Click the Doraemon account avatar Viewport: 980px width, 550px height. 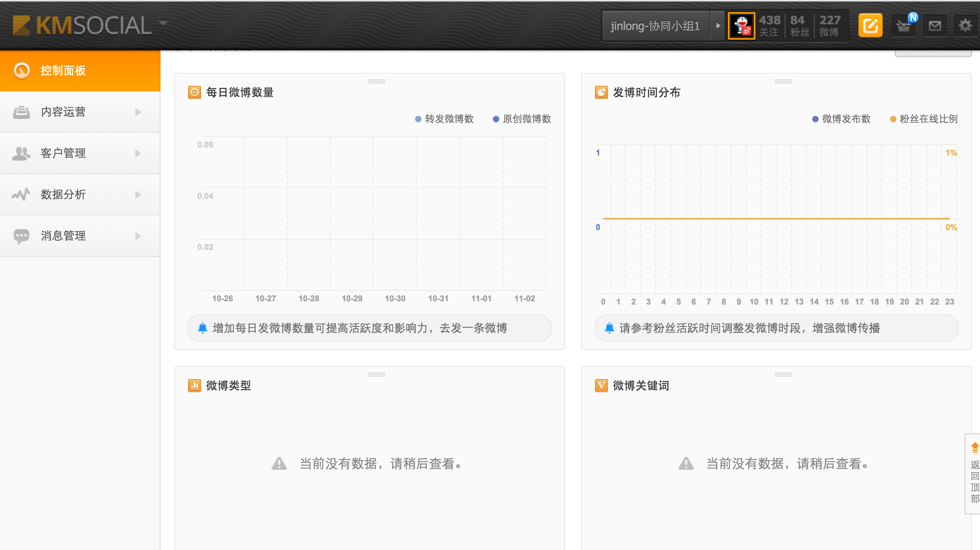pos(742,26)
